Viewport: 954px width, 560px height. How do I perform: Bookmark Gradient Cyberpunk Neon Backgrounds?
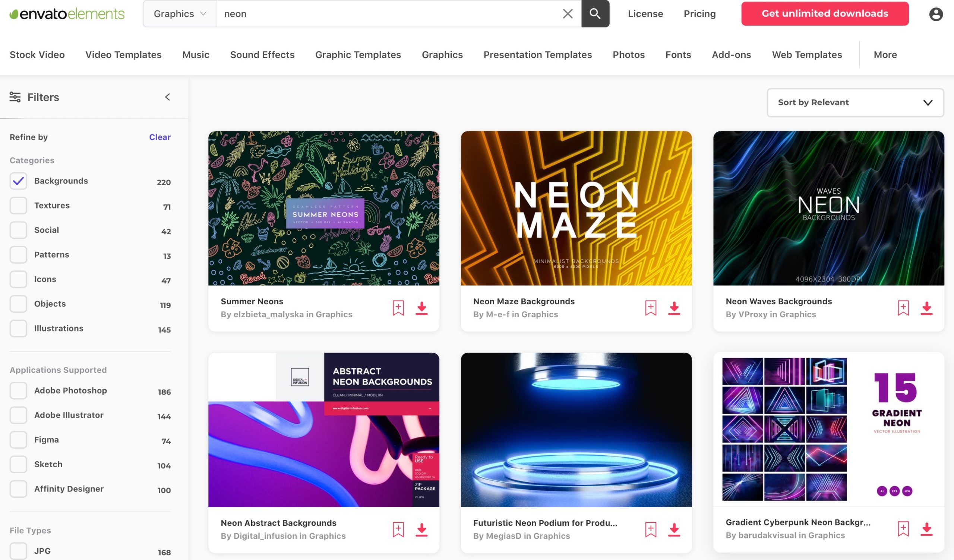pos(903,529)
